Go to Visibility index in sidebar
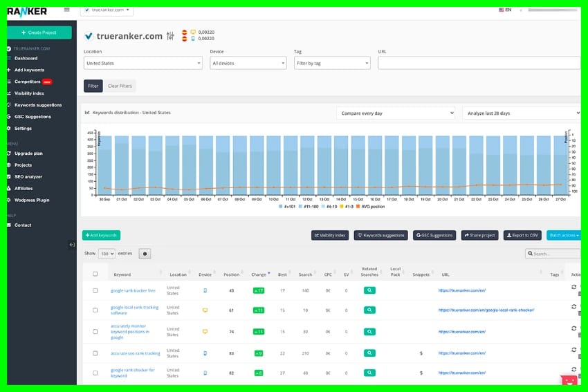 point(29,93)
